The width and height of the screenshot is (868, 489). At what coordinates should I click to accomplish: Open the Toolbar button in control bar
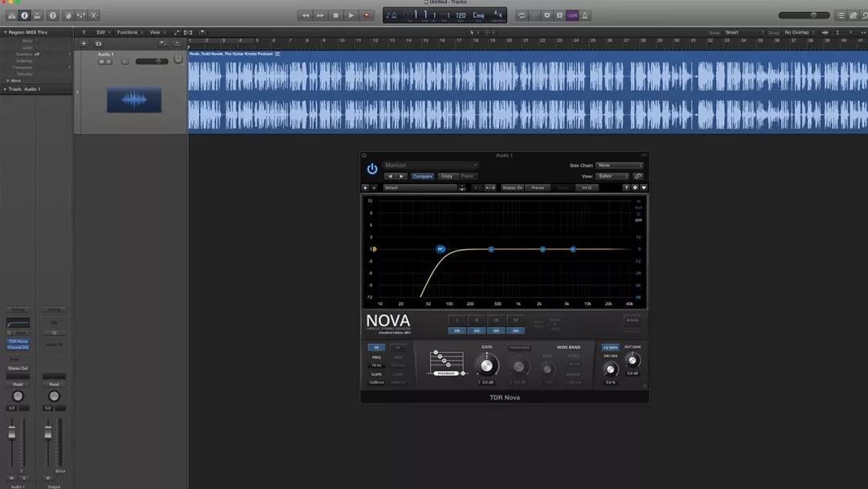[x=37, y=15]
